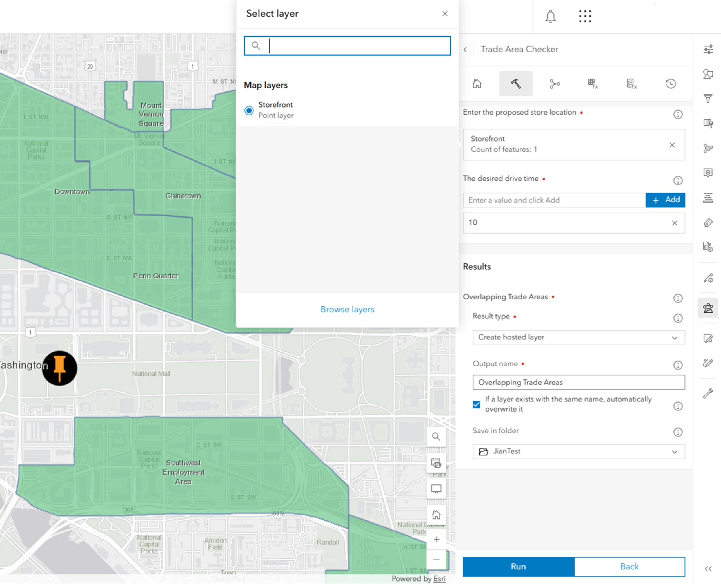721x588 pixels.
Task: Toggle the automatically overwrite layer checkbox
Action: [476, 404]
